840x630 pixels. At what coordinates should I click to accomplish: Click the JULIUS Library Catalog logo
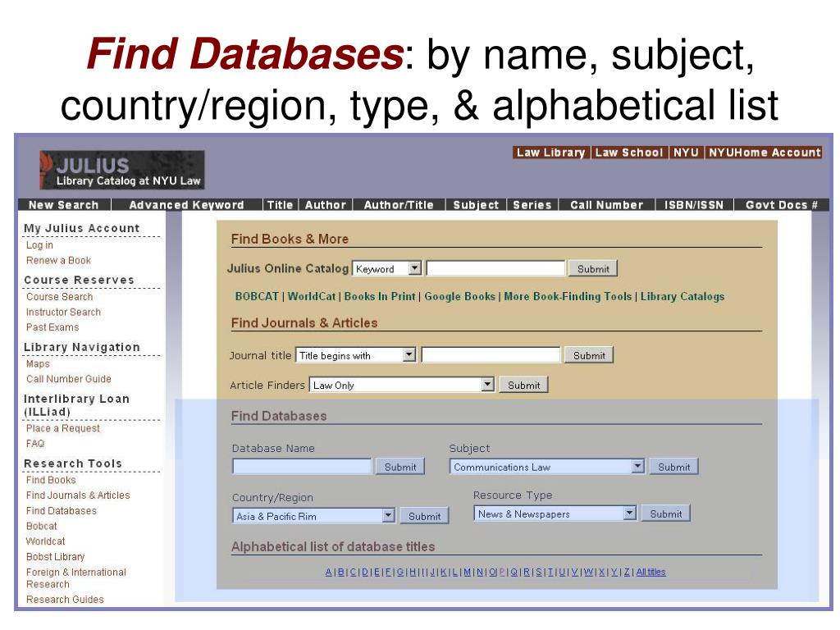[121, 170]
